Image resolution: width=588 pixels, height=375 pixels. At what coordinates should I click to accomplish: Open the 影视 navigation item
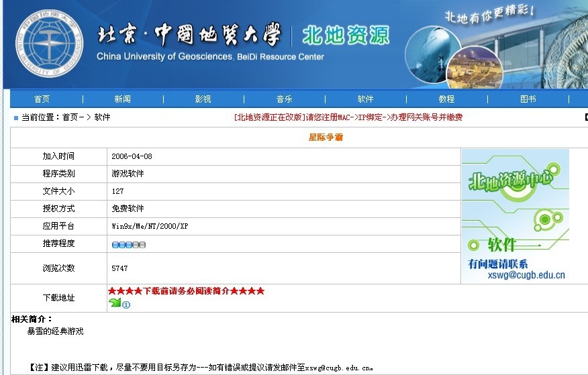(x=203, y=99)
